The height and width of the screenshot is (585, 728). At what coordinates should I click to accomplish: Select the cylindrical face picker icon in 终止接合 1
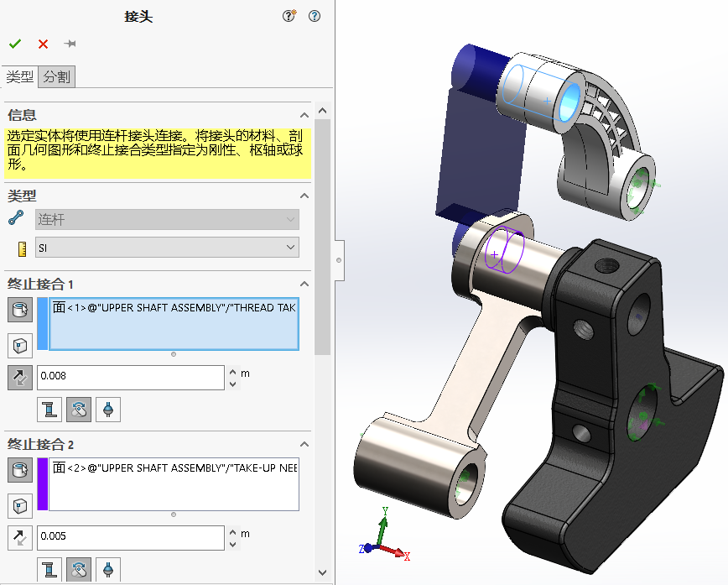tap(20, 310)
